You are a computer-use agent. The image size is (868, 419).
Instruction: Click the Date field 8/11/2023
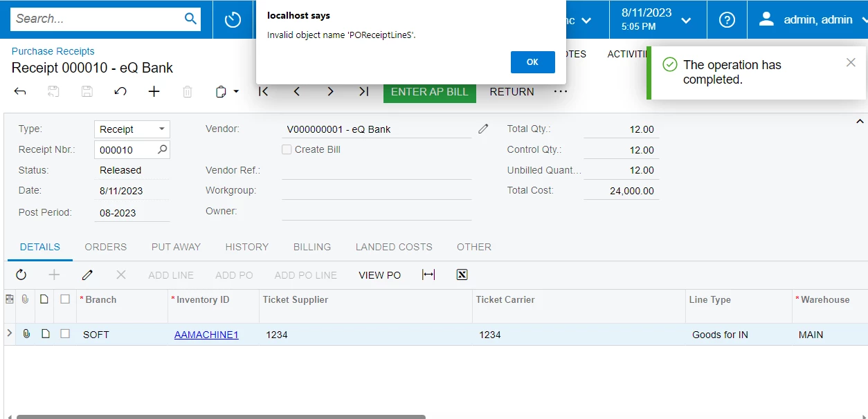pyautogui.click(x=132, y=191)
